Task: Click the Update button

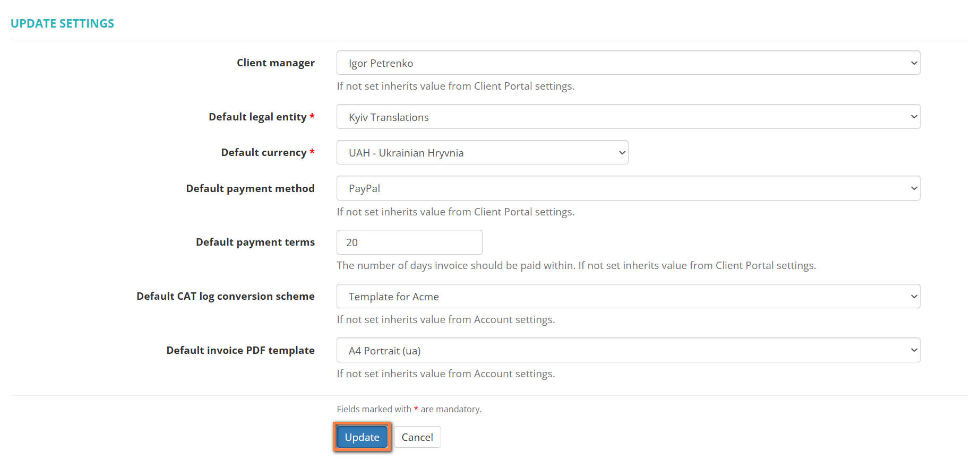Action: point(362,437)
